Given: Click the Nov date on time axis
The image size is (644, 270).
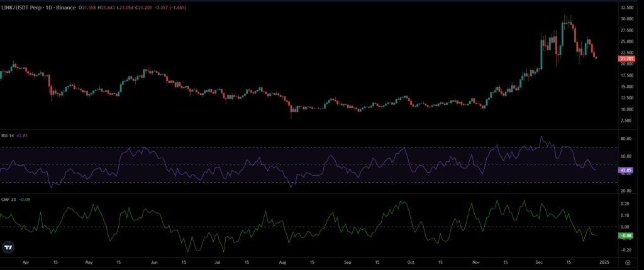Looking at the screenshot, I should tap(475, 262).
